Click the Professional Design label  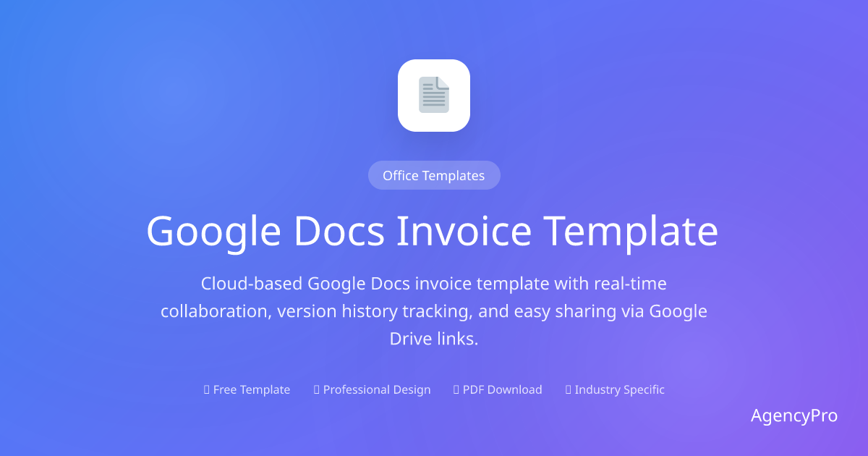[x=373, y=389]
